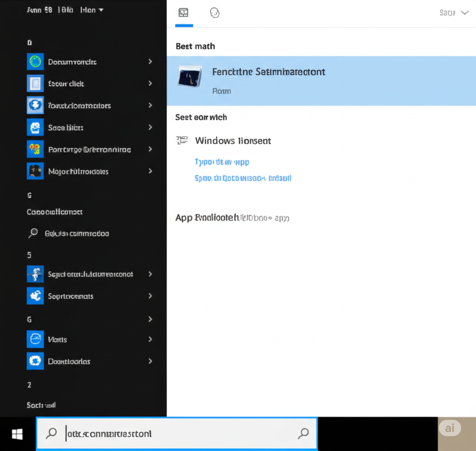Screen dimensions: 476x451
Task: Open the 'Soprtrcoeaats' icon
Action: pos(35,296)
